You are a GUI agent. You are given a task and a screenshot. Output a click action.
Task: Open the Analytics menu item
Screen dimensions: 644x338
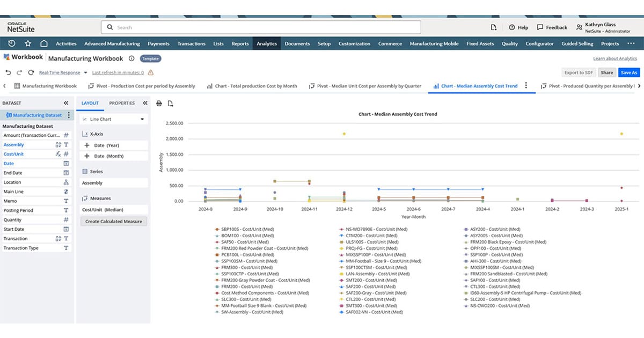pyautogui.click(x=267, y=43)
